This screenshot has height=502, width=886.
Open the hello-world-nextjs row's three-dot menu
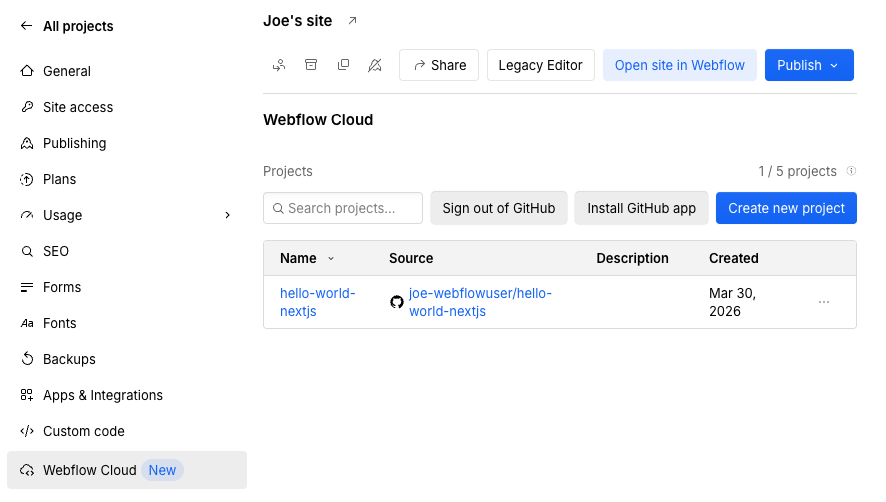(824, 302)
